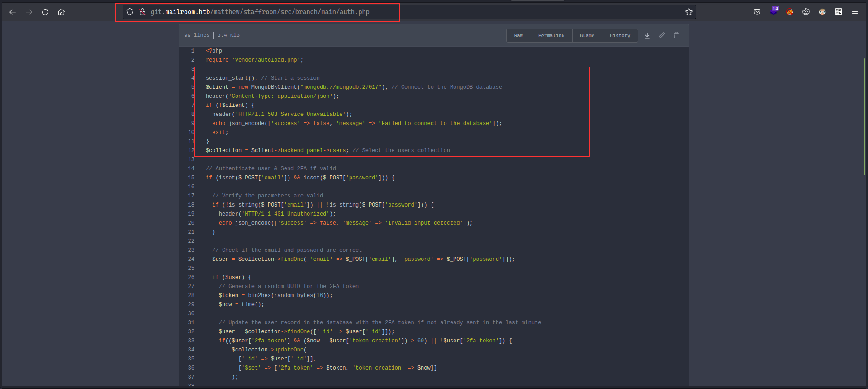Select line number 15
The image size is (868, 389).
191,178
